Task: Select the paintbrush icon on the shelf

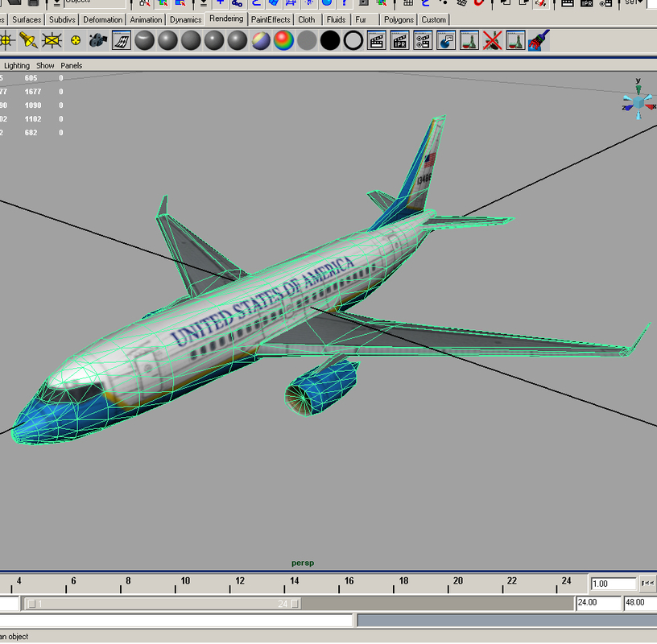Action: (x=539, y=40)
